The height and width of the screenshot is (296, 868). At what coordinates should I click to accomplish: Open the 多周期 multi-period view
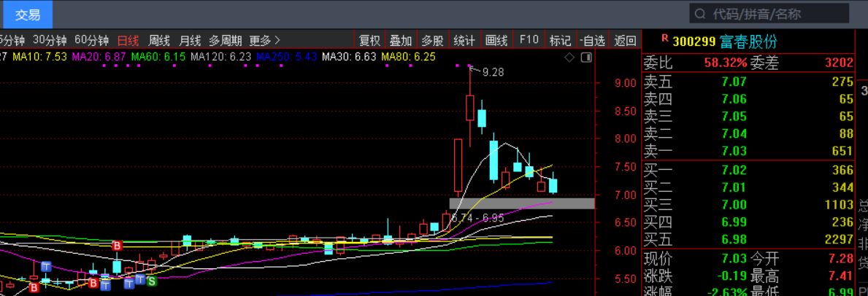(x=226, y=40)
